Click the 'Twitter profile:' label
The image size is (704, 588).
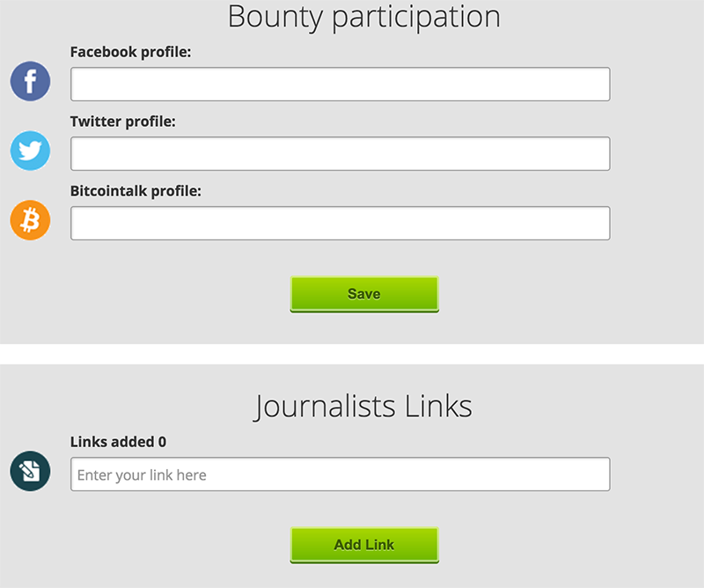123,121
